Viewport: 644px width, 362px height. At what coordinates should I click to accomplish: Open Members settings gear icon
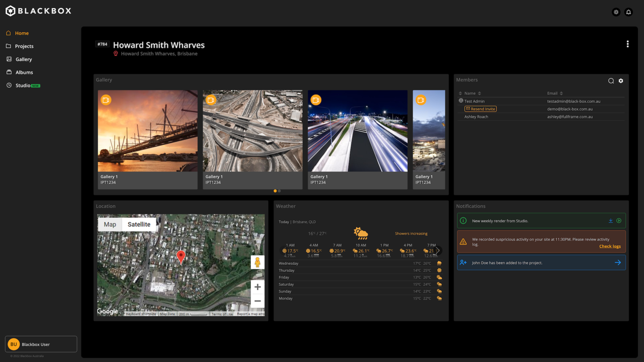coord(621,81)
